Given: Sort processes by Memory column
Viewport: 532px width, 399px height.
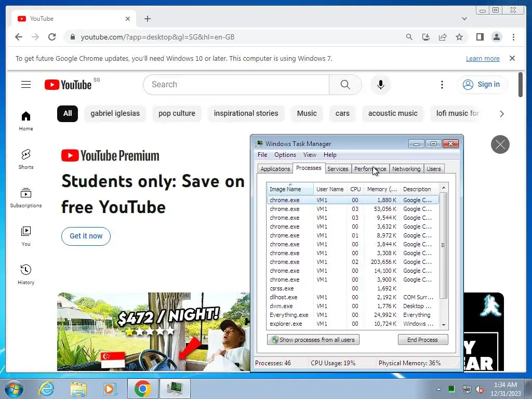Looking at the screenshot, I should (x=382, y=189).
